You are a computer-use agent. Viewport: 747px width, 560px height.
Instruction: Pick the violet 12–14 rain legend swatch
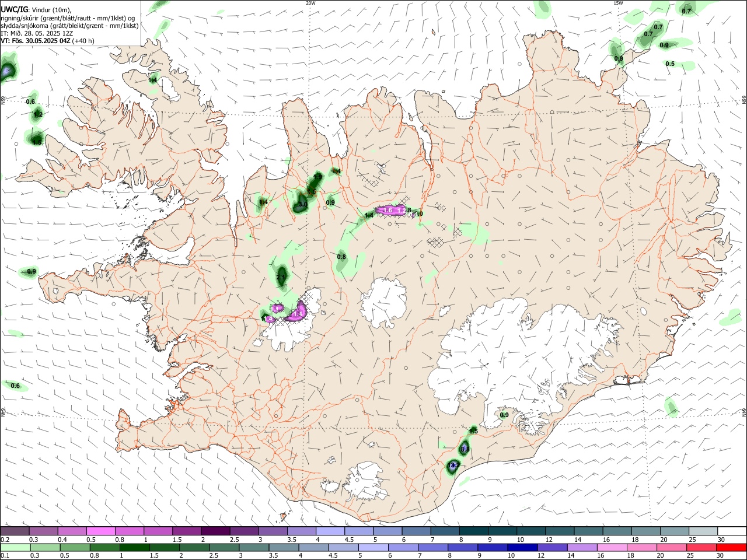tap(553, 547)
